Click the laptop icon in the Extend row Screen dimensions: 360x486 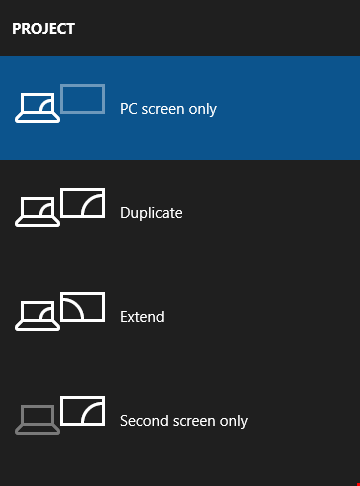point(37,316)
